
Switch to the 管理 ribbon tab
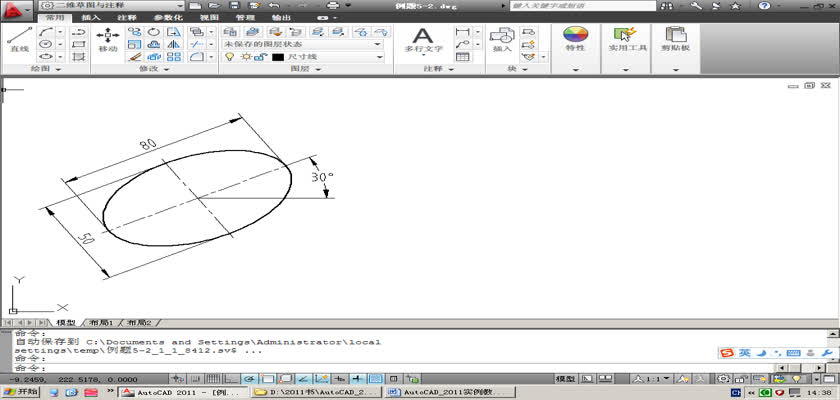pos(245,17)
